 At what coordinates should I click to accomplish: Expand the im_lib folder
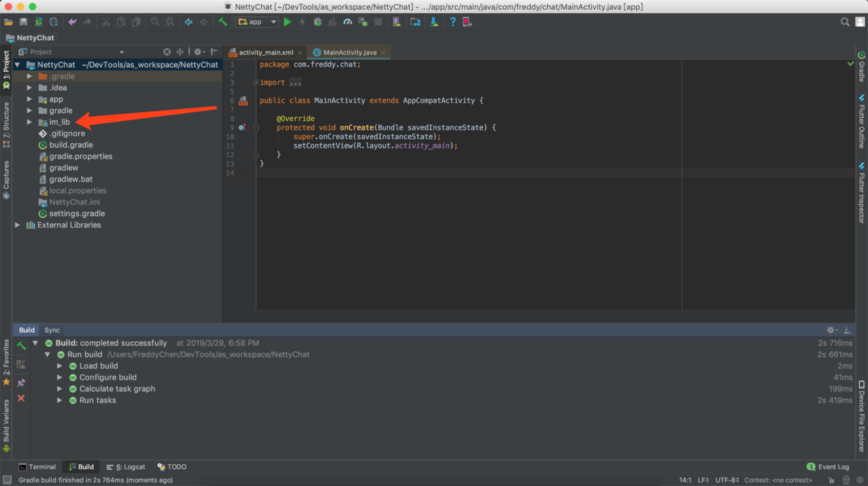tap(29, 122)
